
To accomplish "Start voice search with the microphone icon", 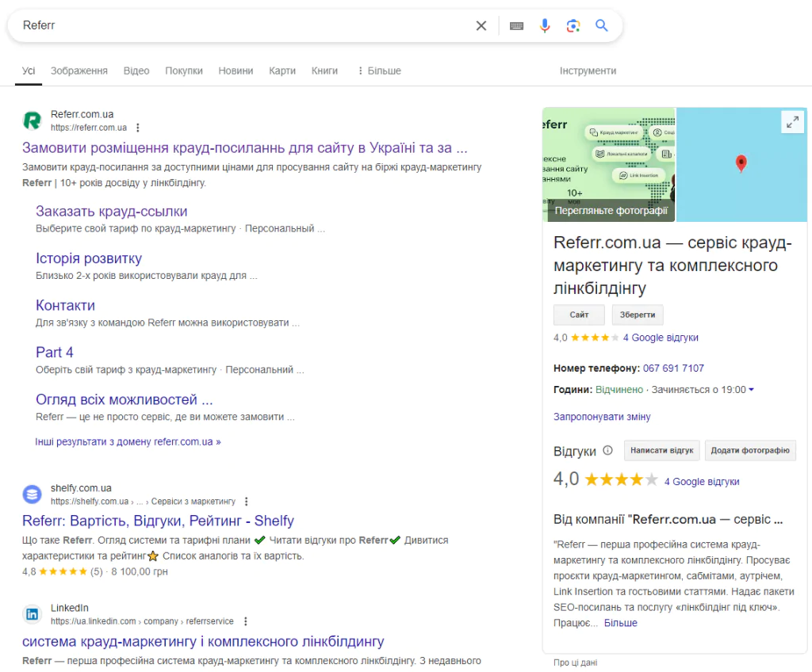I will [545, 25].
